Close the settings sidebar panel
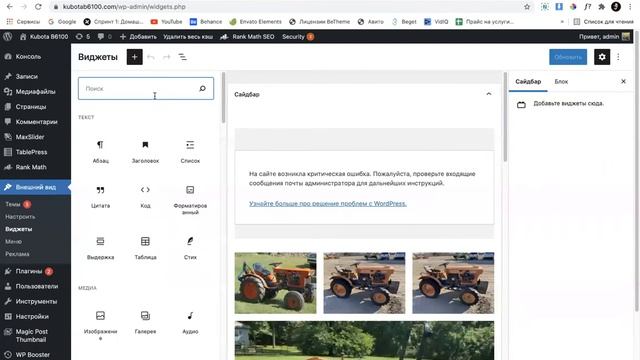This screenshot has width=640, height=360. (623, 81)
